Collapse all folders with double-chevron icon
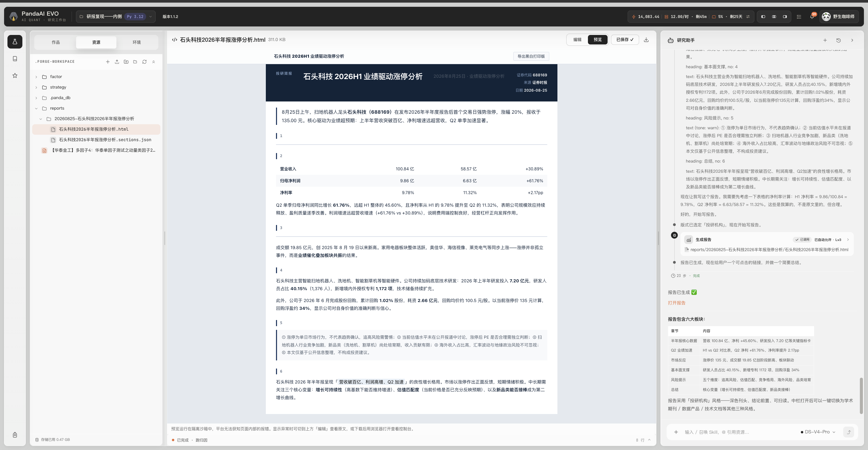The width and height of the screenshot is (868, 450). 154,62
